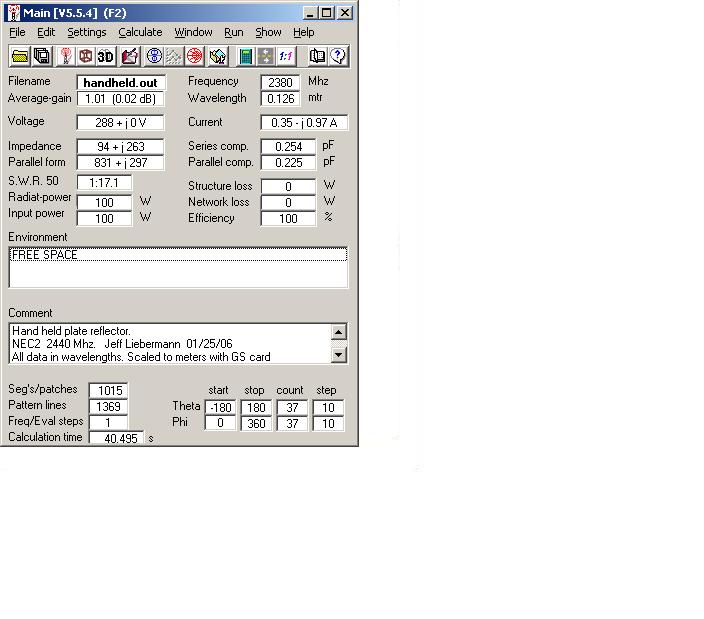
Task: Click the handheld.out filename field
Action: click(x=120, y=82)
